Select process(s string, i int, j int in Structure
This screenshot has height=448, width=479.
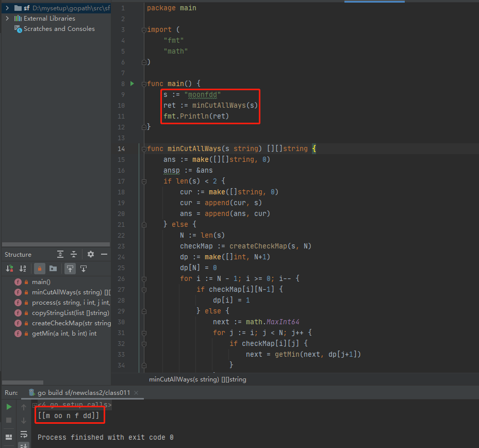pos(71,303)
